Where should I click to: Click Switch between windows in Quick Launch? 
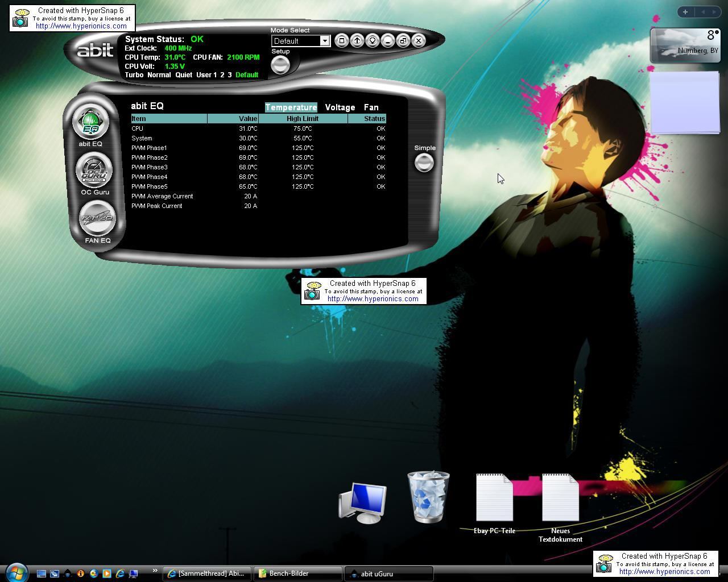[x=55, y=573]
